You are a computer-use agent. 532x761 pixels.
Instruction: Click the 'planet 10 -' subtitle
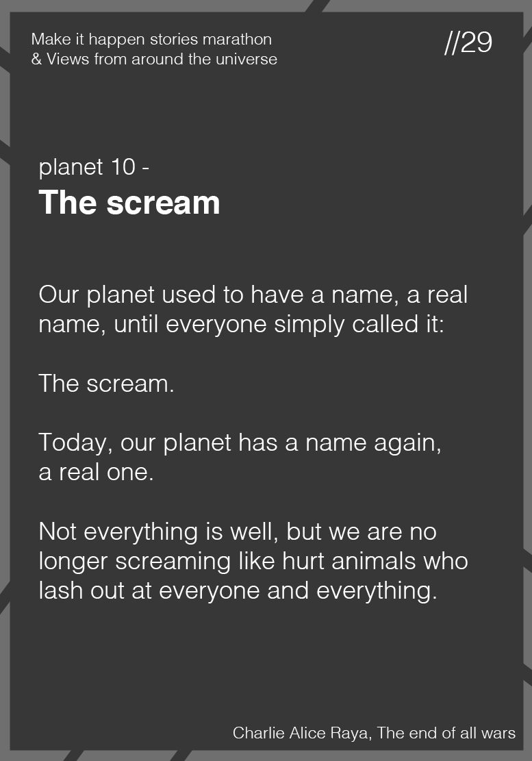pyautogui.click(x=94, y=167)
